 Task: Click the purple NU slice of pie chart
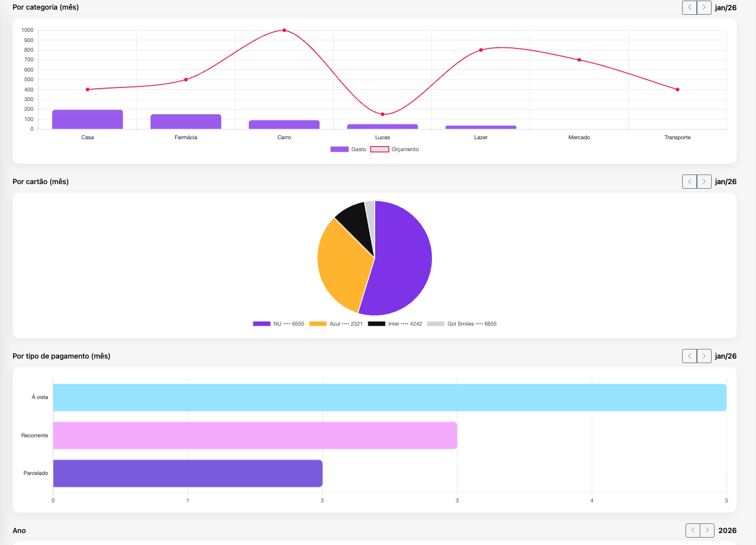pyautogui.click(x=404, y=261)
